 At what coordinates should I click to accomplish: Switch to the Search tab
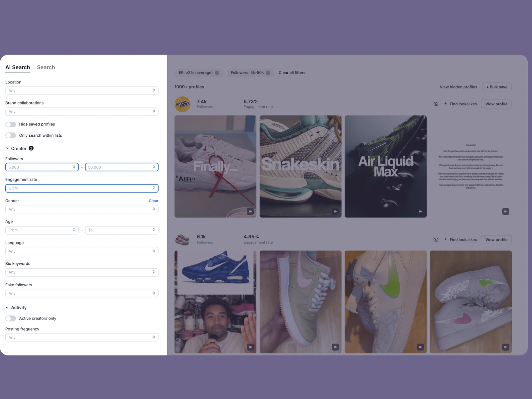point(46,67)
